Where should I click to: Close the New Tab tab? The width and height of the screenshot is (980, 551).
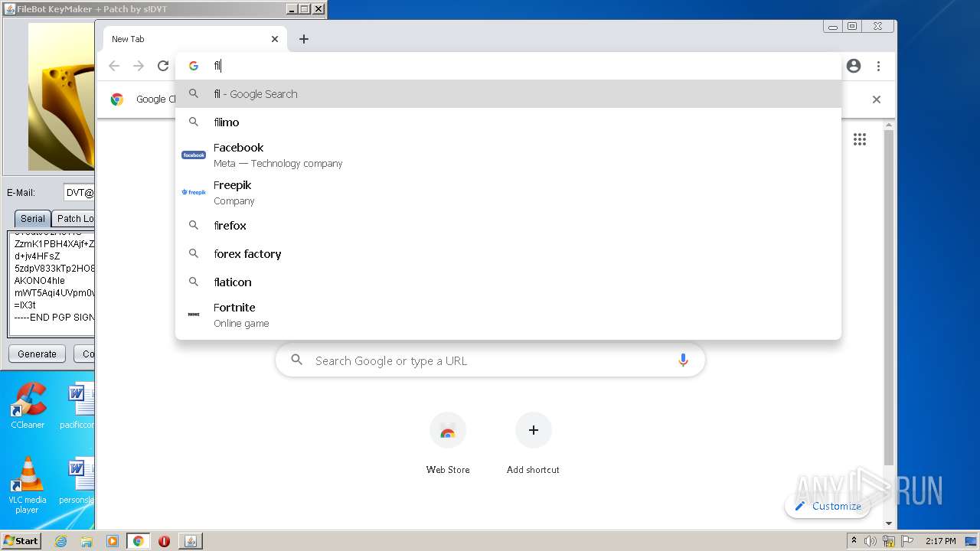(x=275, y=39)
